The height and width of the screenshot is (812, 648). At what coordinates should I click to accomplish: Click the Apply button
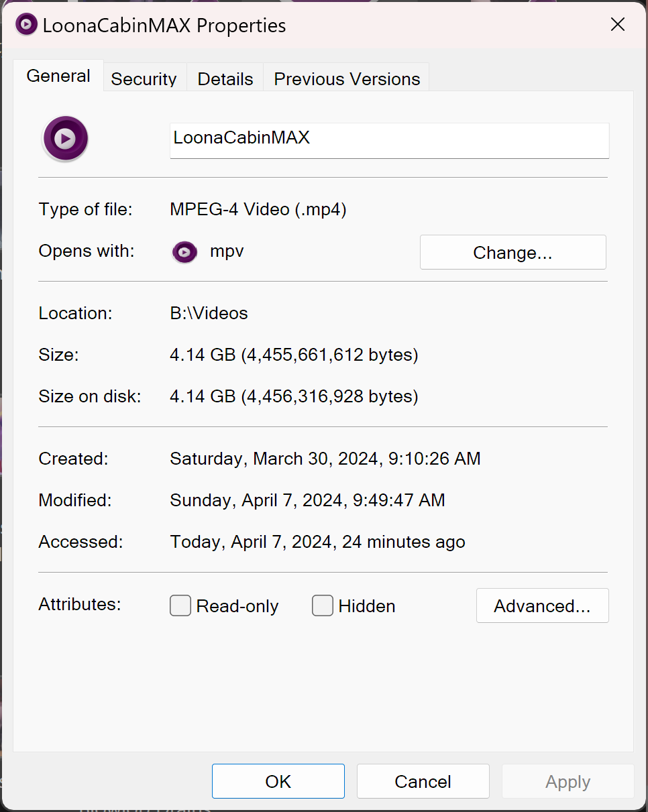(x=568, y=782)
